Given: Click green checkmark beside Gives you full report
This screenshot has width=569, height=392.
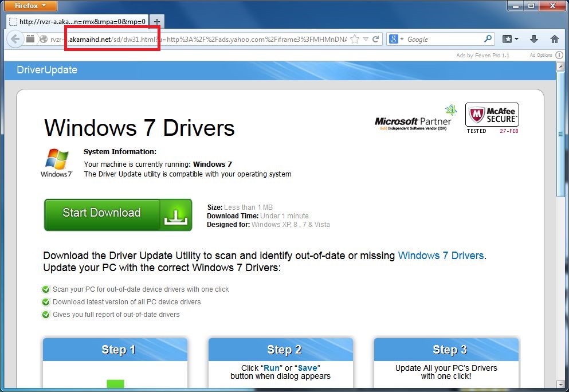Looking at the screenshot, I should click(46, 315).
